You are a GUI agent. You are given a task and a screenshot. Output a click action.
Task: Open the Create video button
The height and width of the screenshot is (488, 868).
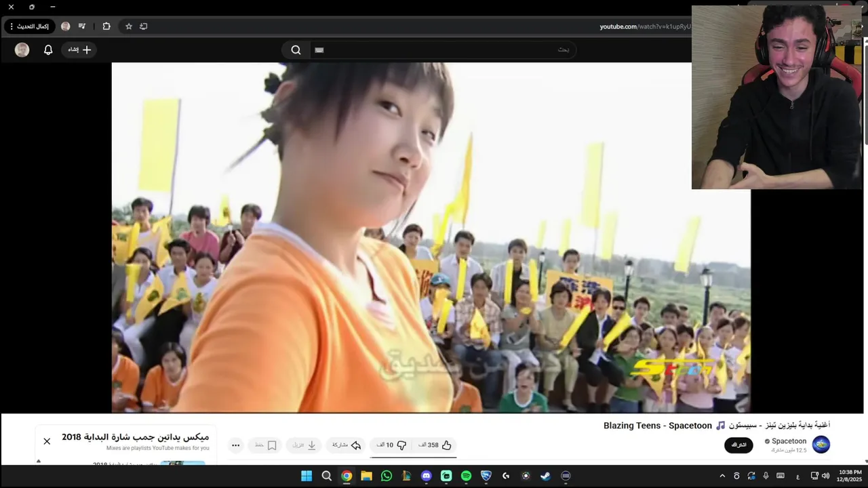click(79, 49)
